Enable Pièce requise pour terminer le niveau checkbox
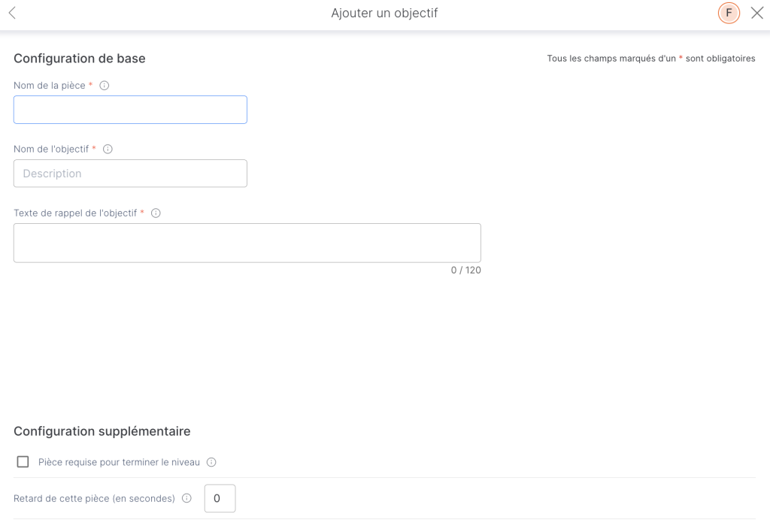This screenshot has width=770, height=532. click(23, 462)
